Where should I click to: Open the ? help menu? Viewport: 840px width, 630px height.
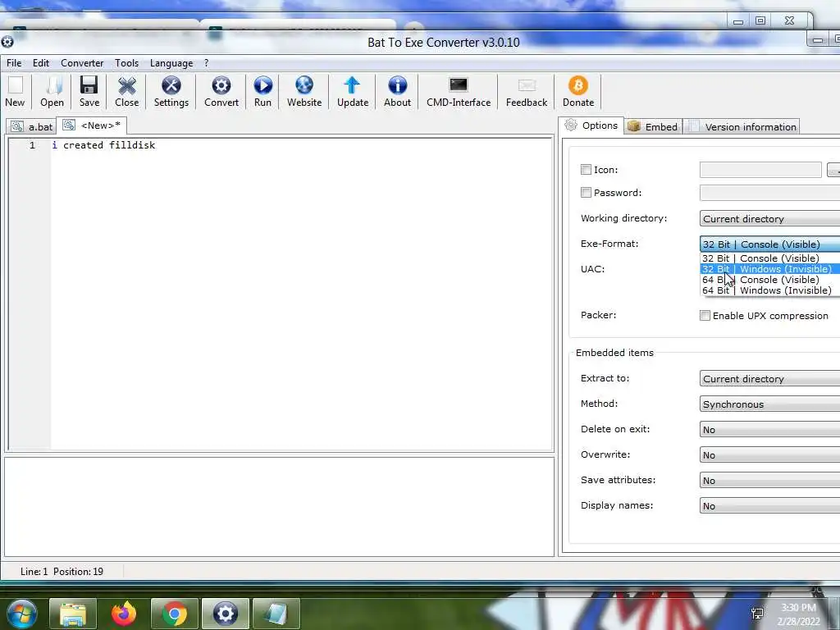click(x=206, y=63)
